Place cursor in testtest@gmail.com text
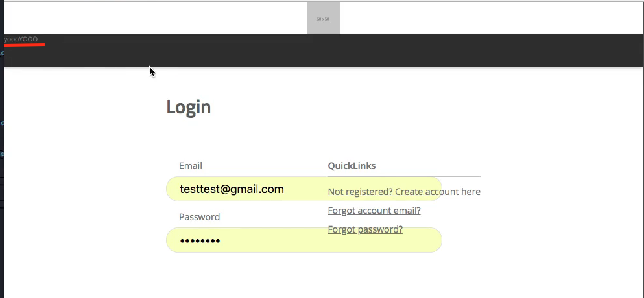 pos(232,189)
